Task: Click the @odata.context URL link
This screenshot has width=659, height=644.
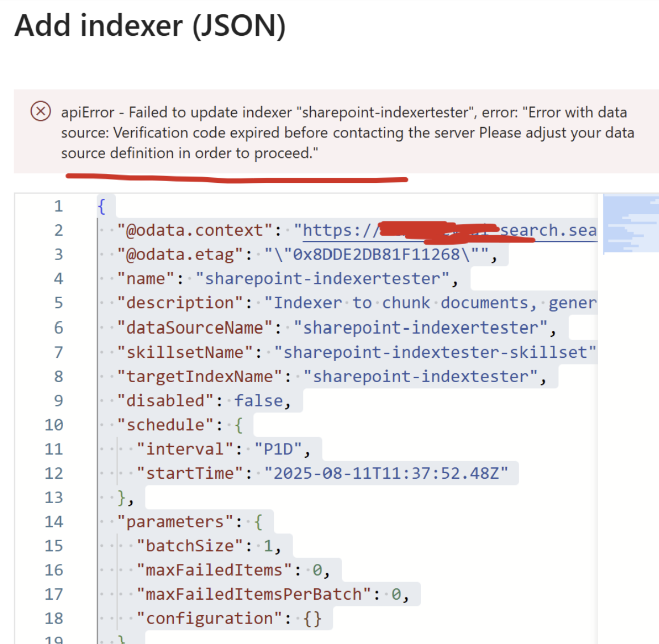Action: [x=450, y=230]
